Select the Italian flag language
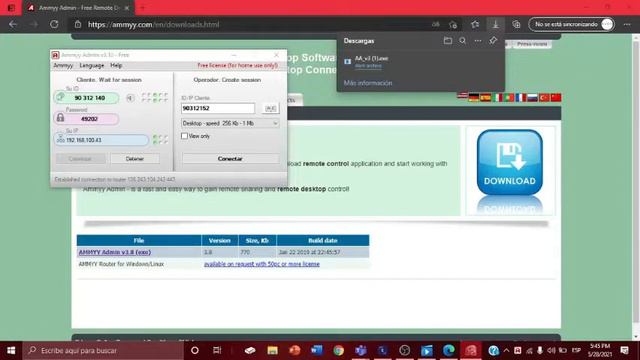 click(497, 98)
